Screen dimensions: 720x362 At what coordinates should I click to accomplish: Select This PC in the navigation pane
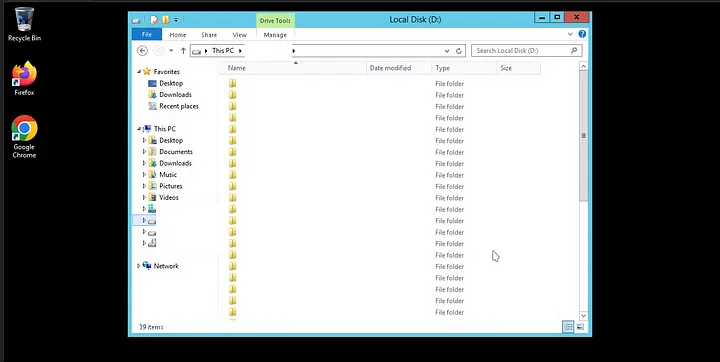164,129
